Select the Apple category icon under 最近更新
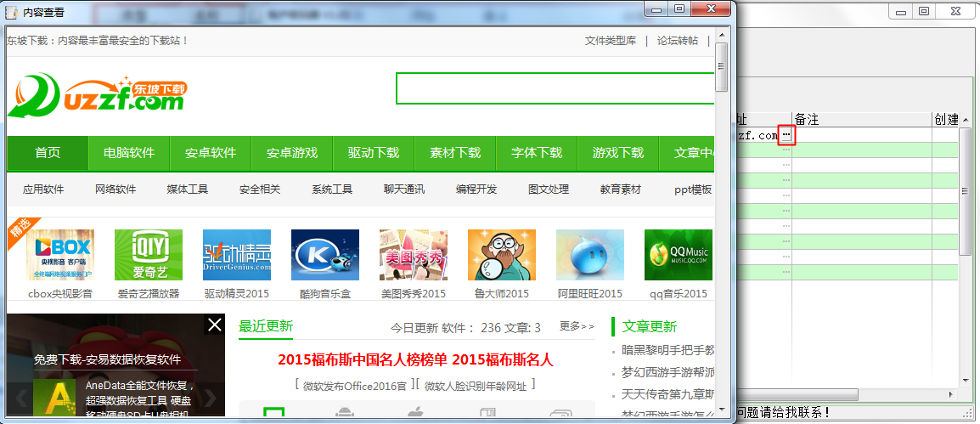980x424 pixels. click(416, 412)
